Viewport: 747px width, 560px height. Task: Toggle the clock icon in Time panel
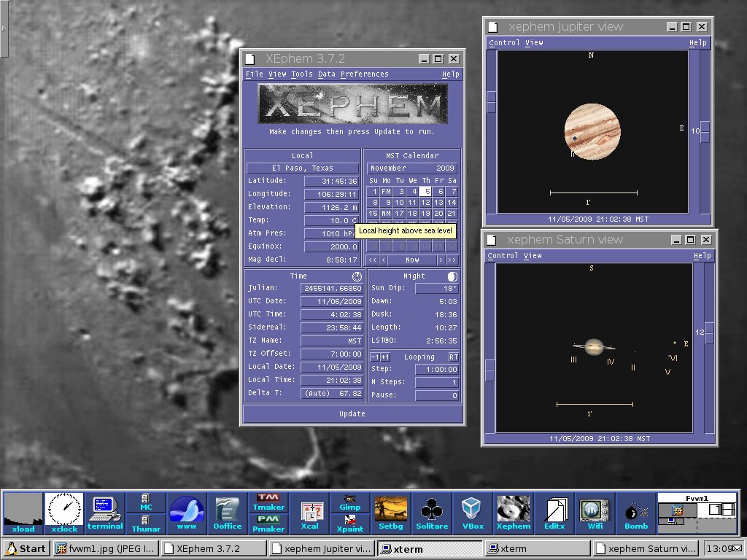356,276
